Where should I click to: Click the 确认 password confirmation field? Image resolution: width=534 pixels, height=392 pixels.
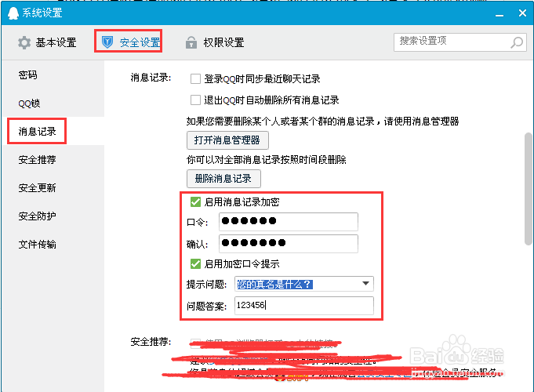click(288, 244)
